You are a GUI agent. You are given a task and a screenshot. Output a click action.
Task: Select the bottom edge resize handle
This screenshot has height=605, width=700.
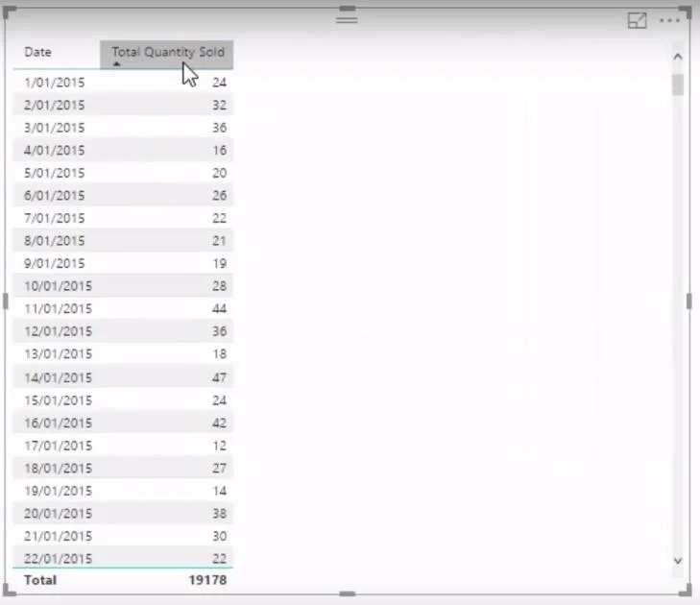348,593
